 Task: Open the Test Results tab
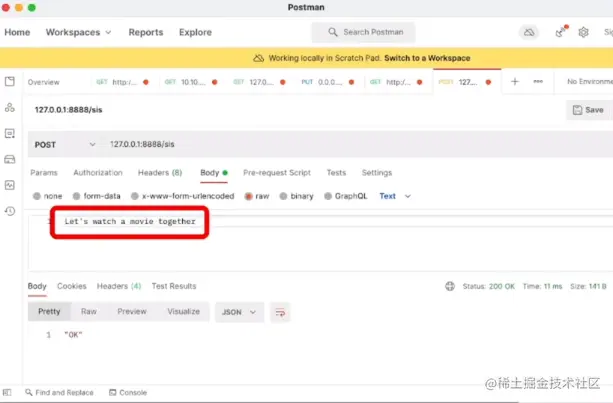point(174,286)
